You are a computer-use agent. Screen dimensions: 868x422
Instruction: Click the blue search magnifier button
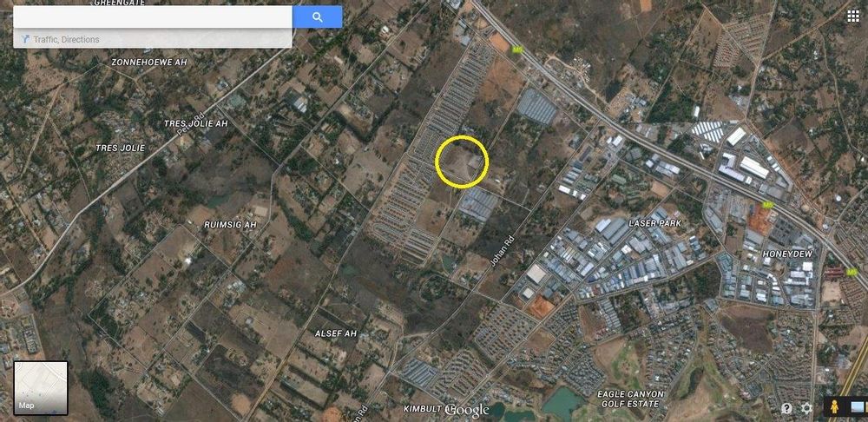pos(317,17)
